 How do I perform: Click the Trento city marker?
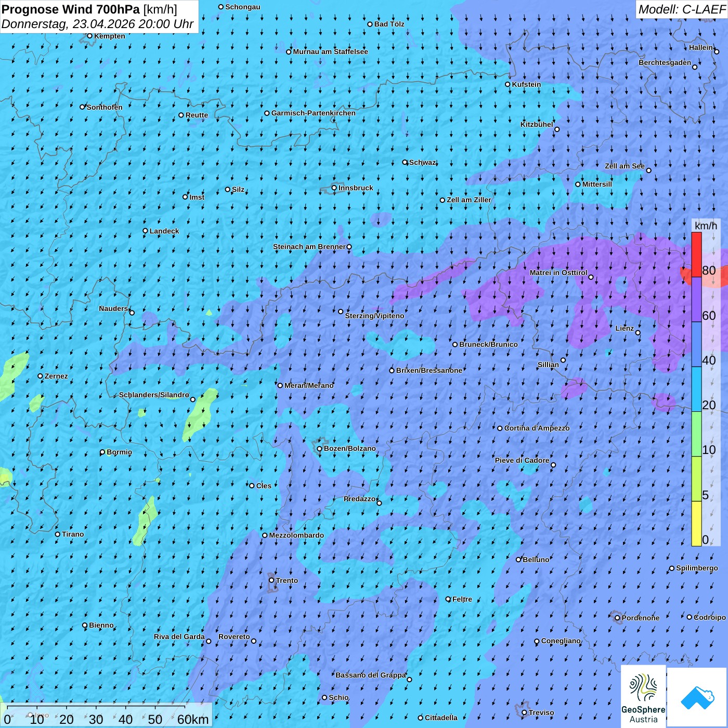tap(271, 580)
